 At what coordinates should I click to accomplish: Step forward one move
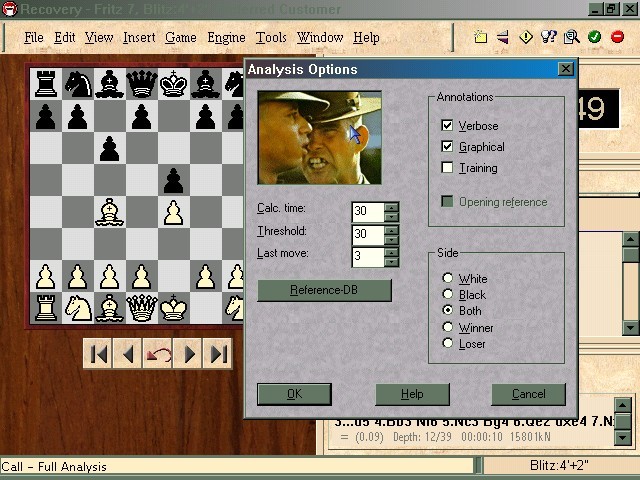(187, 354)
